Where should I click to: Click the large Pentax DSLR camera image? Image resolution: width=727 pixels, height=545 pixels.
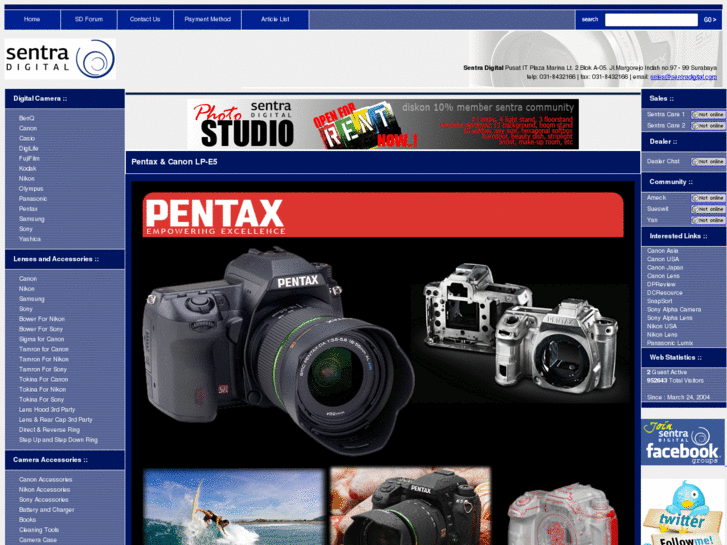(278, 350)
